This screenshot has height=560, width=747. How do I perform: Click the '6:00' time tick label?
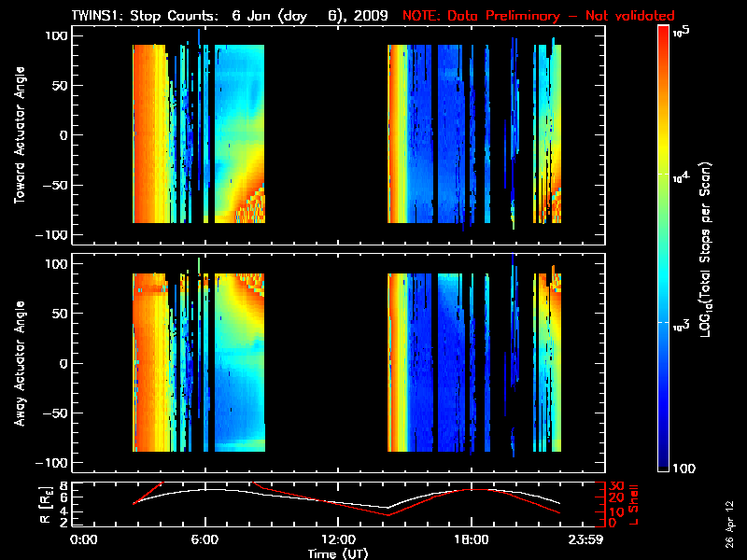coord(204,540)
